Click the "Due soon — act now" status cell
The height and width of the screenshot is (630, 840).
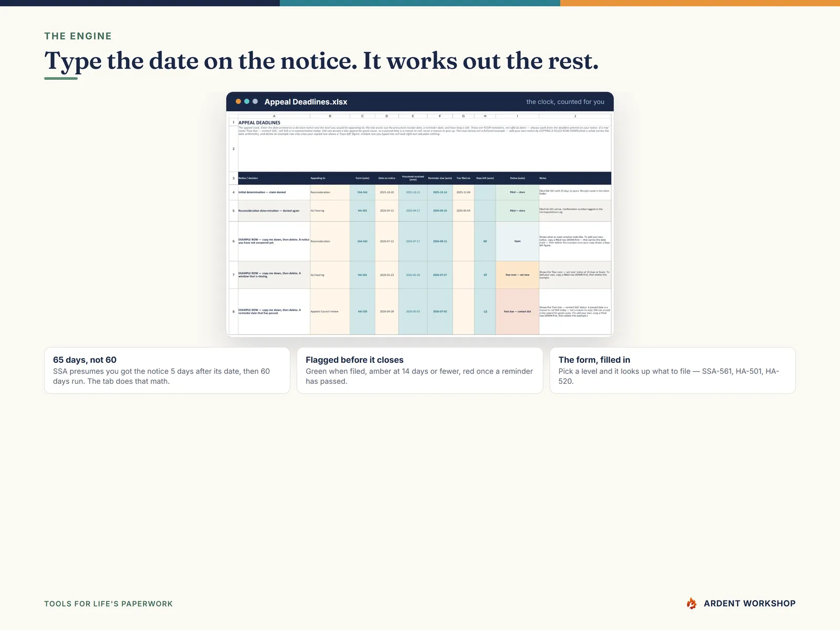pyautogui.click(x=517, y=275)
